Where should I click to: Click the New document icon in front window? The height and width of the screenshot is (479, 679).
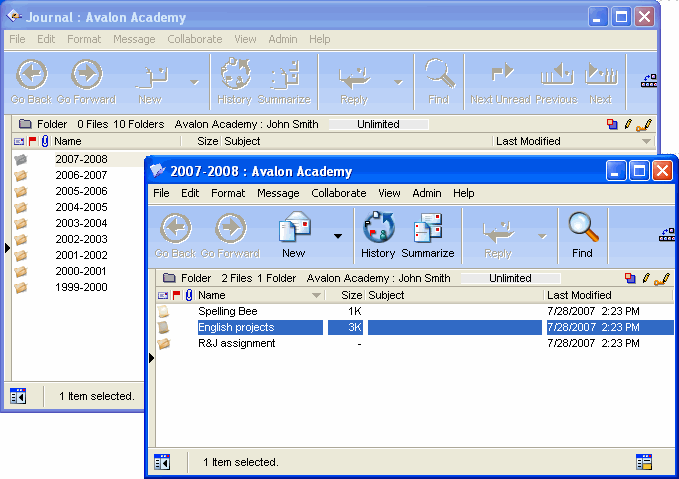pyautogui.click(x=293, y=230)
